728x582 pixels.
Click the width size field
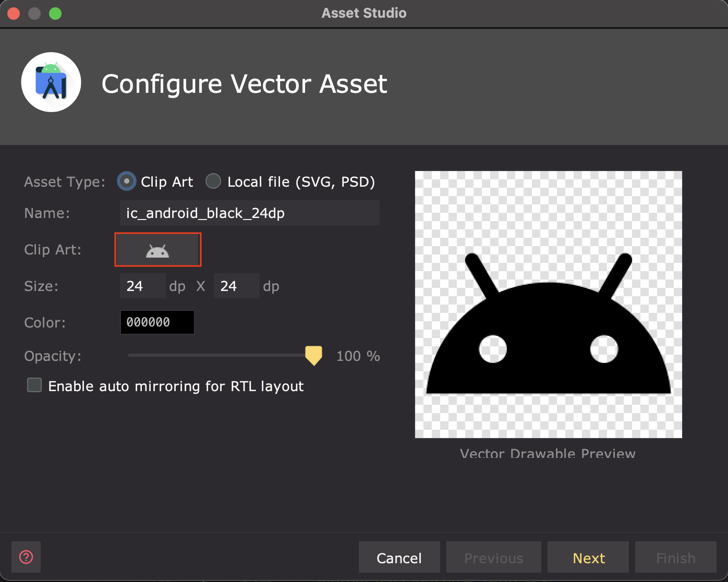click(x=143, y=286)
